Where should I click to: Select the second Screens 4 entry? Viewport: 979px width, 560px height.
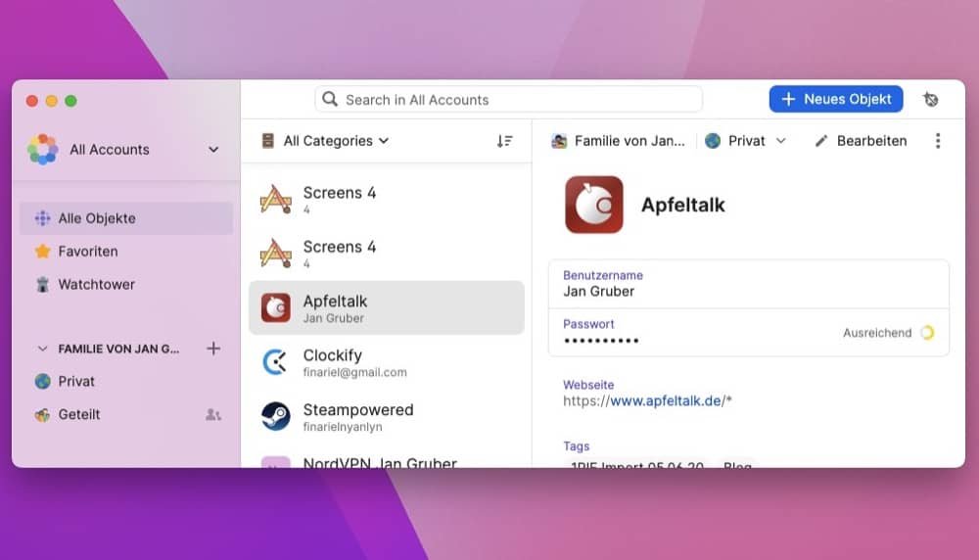(x=387, y=254)
